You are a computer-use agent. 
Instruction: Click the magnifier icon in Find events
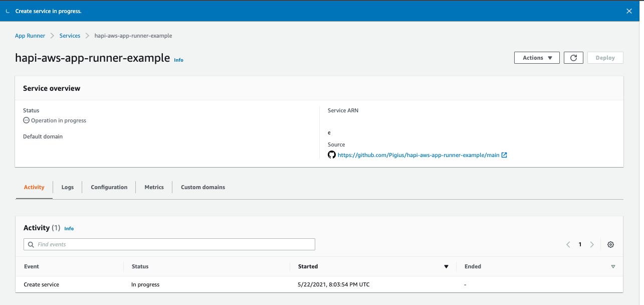point(31,244)
